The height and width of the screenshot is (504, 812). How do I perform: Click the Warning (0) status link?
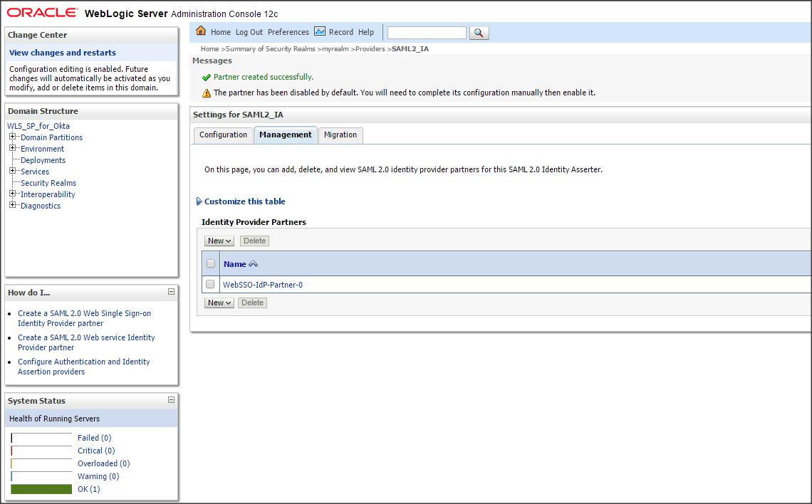point(98,476)
